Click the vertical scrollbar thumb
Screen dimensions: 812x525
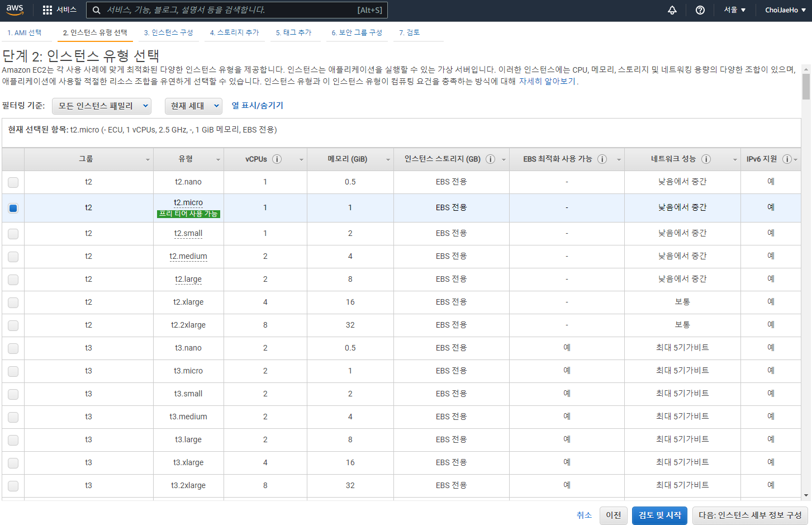(x=806, y=87)
